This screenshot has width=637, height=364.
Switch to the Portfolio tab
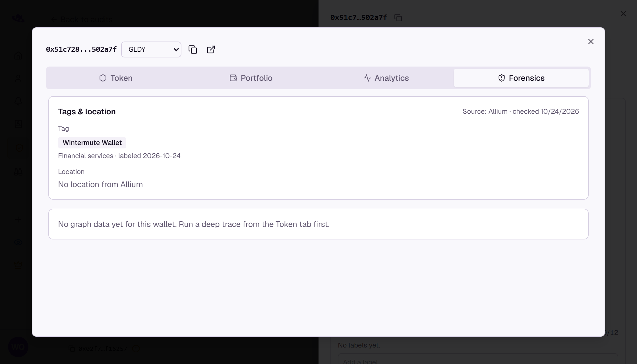[251, 78]
